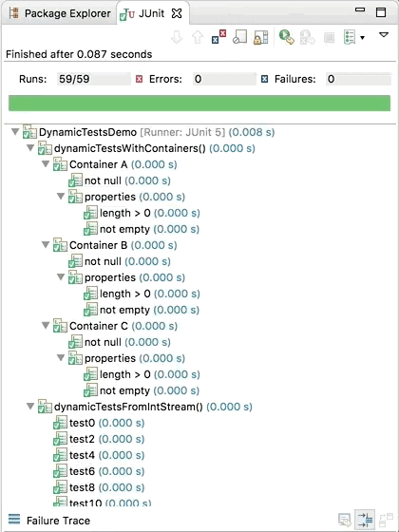Select 'not null' under Container C
The image size is (399, 532).
tap(120, 342)
